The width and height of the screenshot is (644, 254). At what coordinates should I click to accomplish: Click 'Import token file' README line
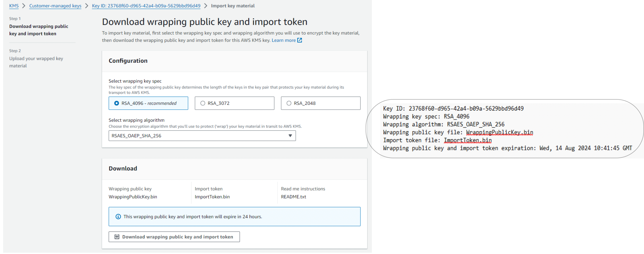click(x=437, y=140)
